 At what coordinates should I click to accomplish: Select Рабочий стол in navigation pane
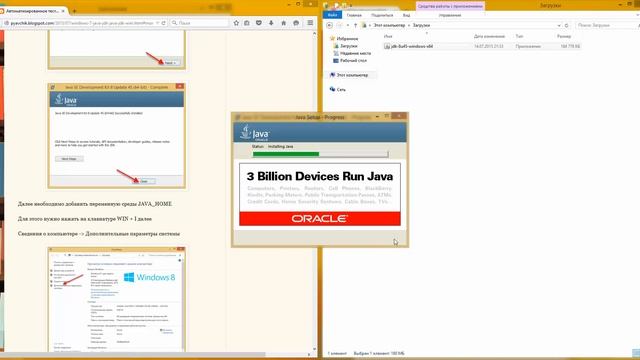click(x=353, y=60)
